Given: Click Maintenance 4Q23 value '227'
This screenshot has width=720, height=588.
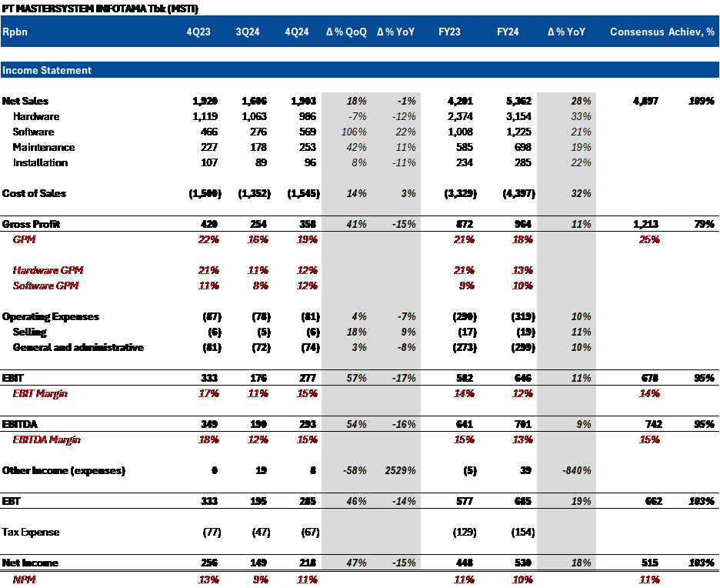Looking at the screenshot, I should (x=209, y=147).
